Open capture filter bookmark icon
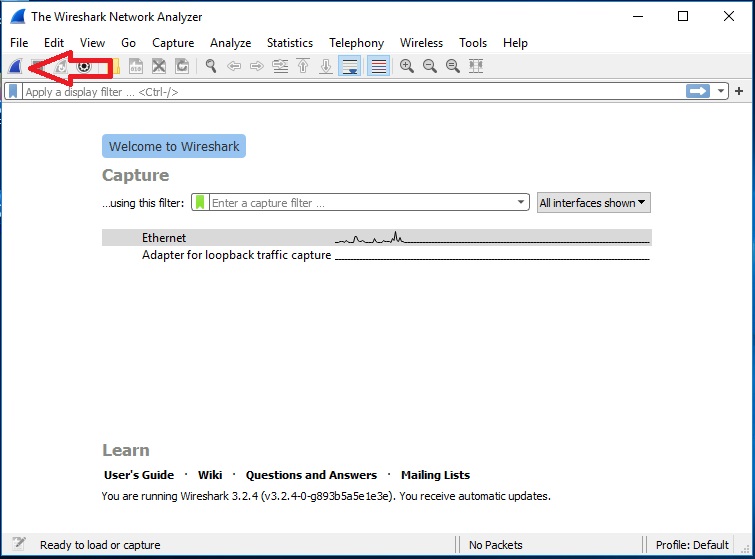755x559 pixels. tap(200, 202)
